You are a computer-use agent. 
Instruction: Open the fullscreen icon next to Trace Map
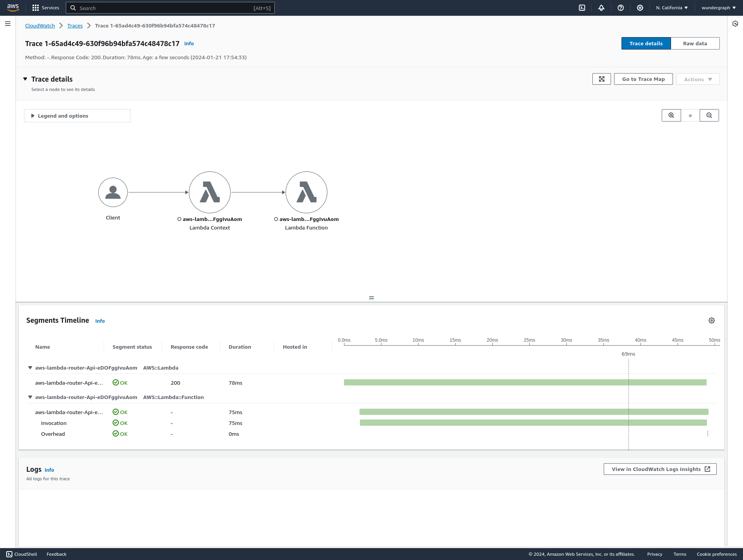pos(601,79)
